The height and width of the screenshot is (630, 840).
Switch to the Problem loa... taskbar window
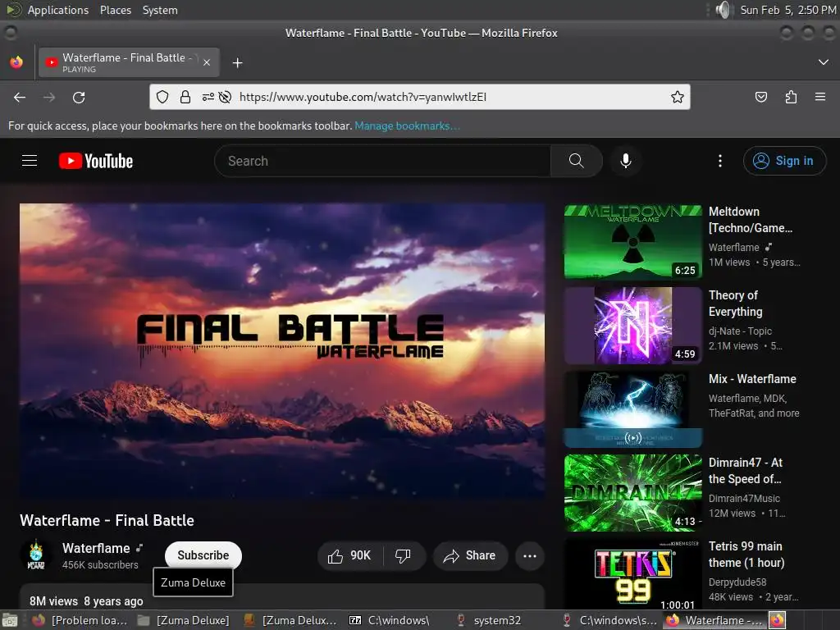pos(80,620)
